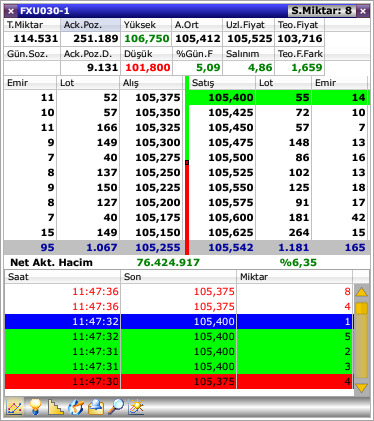Click the down arrow of trades scrollbar
The height and width of the screenshot is (421, 374).
pyautogui.click(x=362, y=388)
